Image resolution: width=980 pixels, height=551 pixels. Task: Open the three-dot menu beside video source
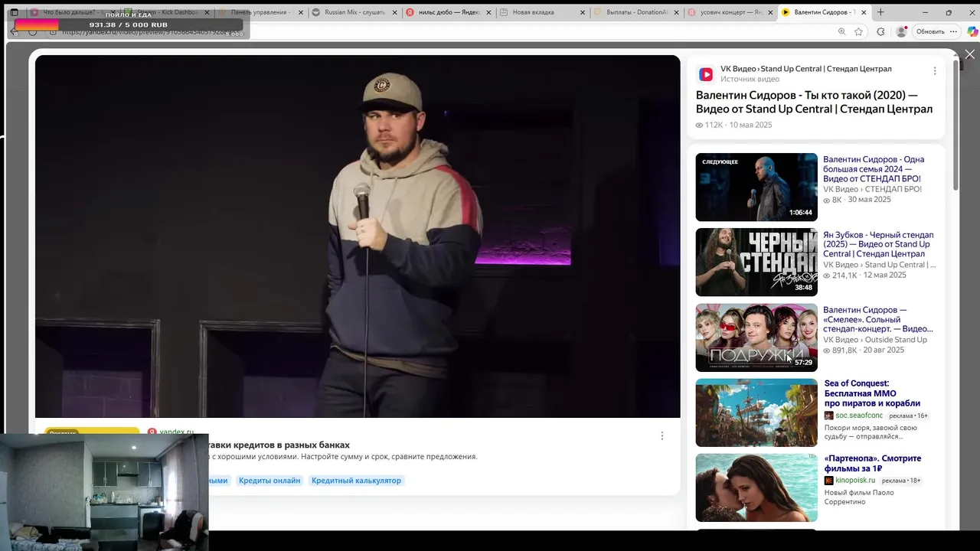934,71
